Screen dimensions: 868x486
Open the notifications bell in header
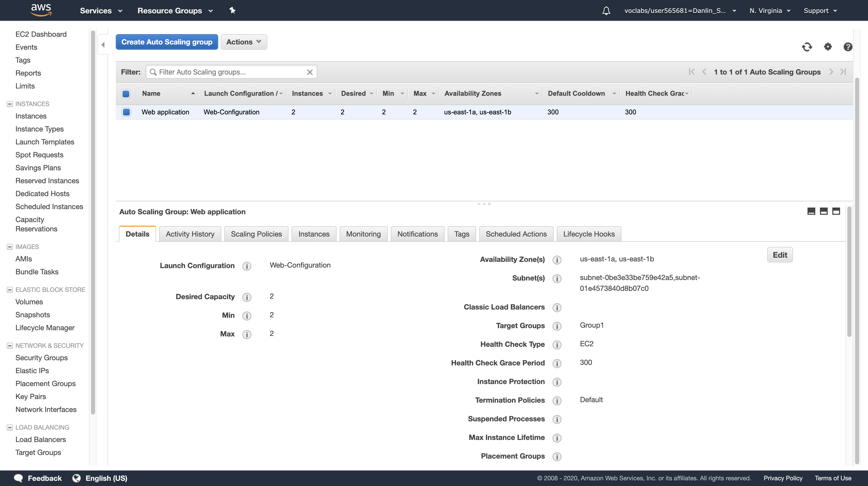(x=606, y=11)
